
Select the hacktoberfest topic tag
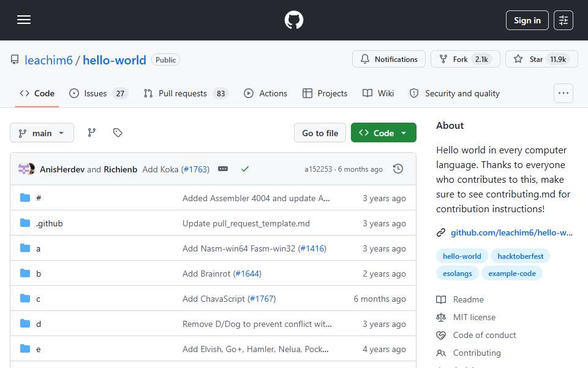(520, 256)
